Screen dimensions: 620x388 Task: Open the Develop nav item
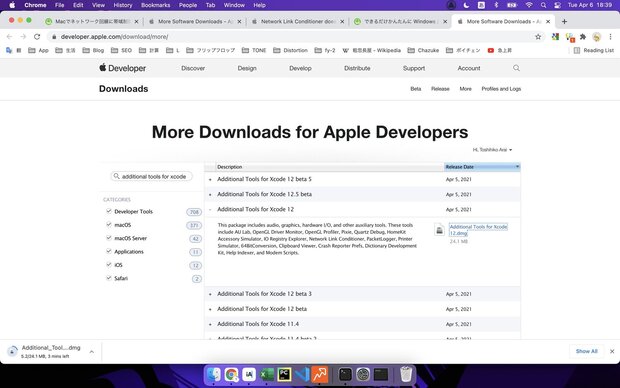pyautogui.click(x=300, y=68)
